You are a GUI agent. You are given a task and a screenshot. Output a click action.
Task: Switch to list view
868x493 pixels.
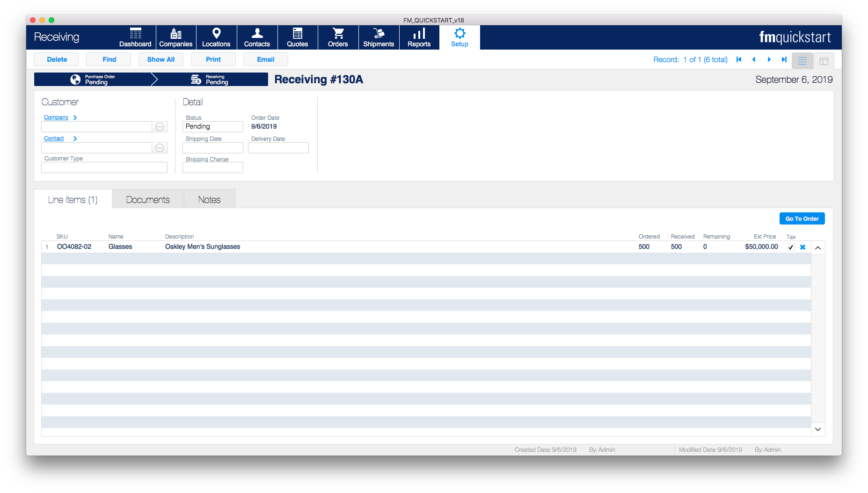click(x=802, y=61)
